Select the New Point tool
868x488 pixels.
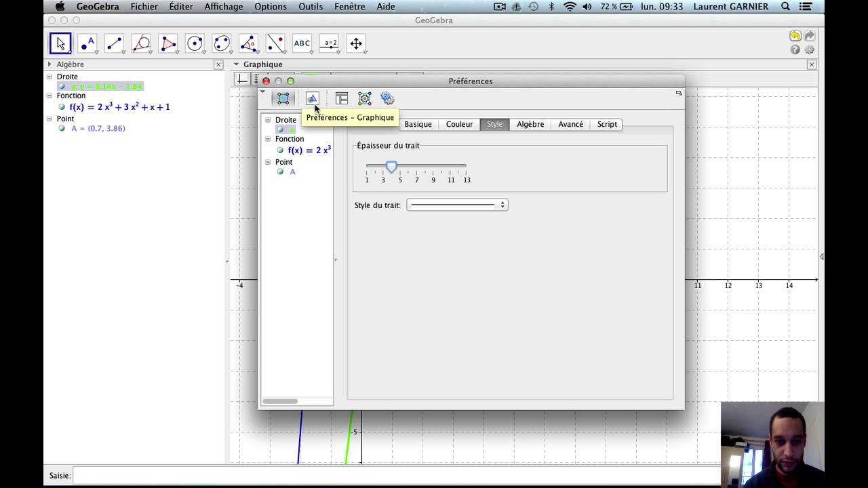87,43
